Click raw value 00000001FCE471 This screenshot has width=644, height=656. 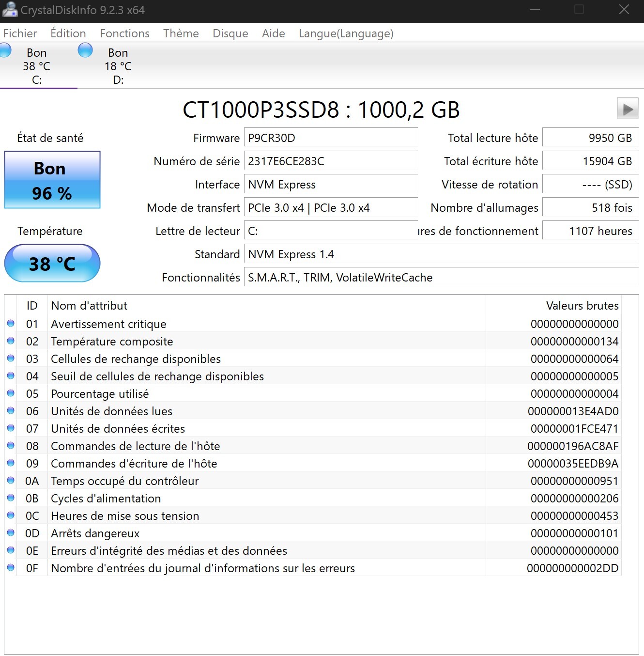click(x=574, y=429)
